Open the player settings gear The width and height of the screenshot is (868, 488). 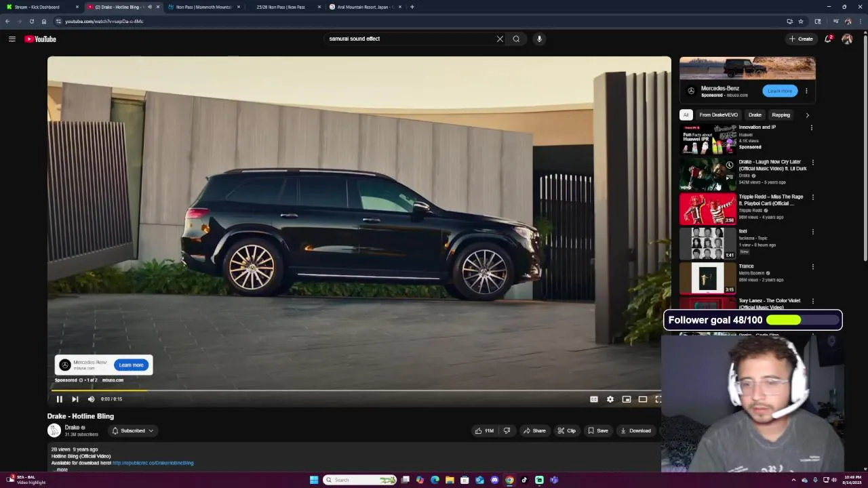click(x=610, y=399)
